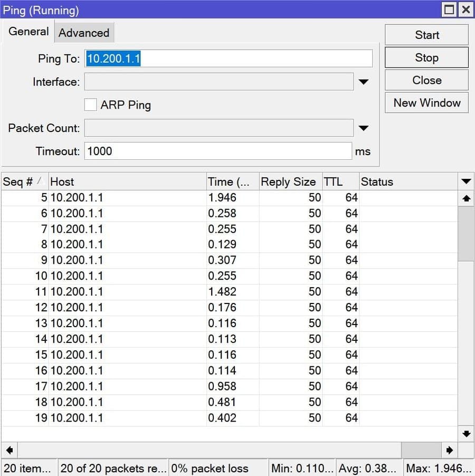Select the row with time 1.482

point(229,292)
